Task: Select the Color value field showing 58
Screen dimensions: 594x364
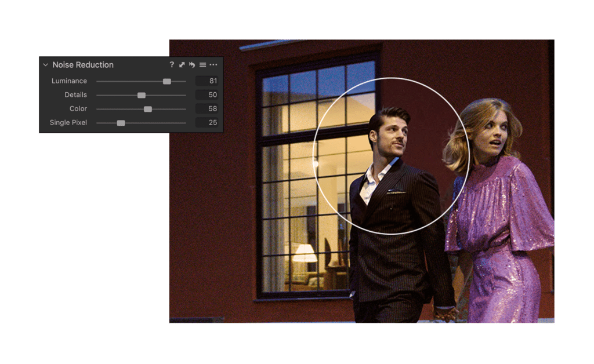Action: pyautogui.click(x=207, y=108)
